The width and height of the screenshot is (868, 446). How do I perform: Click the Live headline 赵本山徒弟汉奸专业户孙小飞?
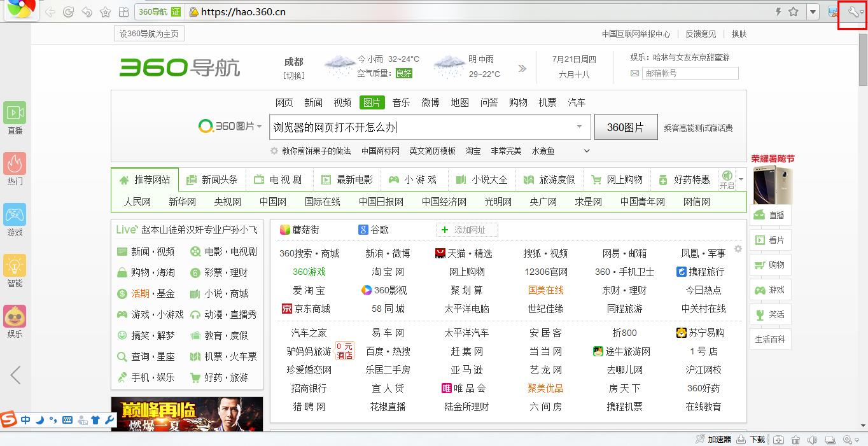click(x=199, y=230)
